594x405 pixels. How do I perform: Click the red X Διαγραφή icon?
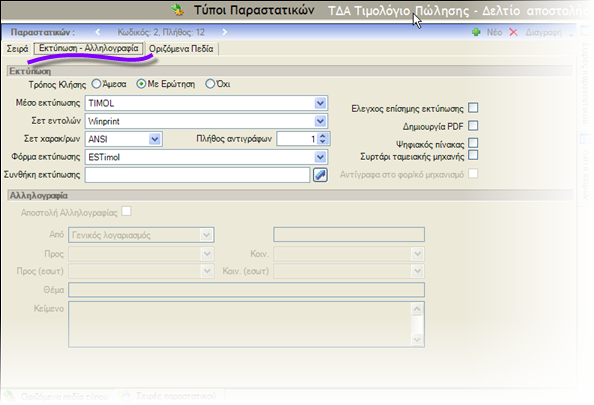tap(513, 32)
